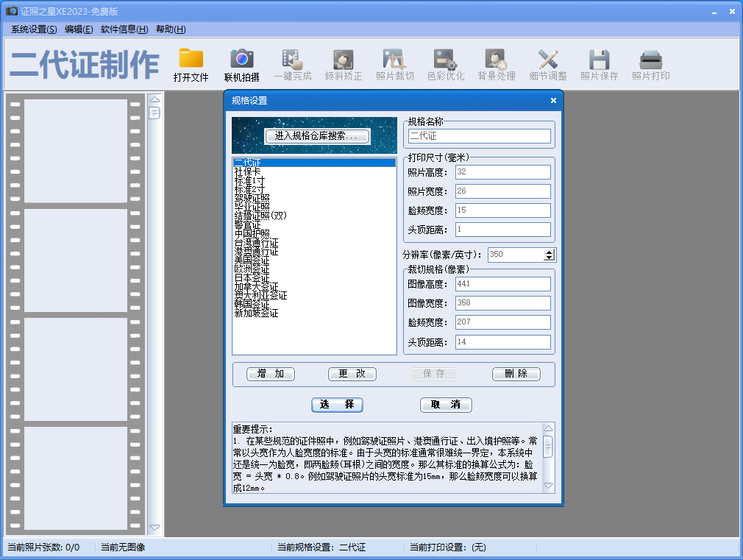Viewport: 743px width, 560px height.
Task: Click the print 头顶距离 field showing 1
Action: click(x=502, y=230)
